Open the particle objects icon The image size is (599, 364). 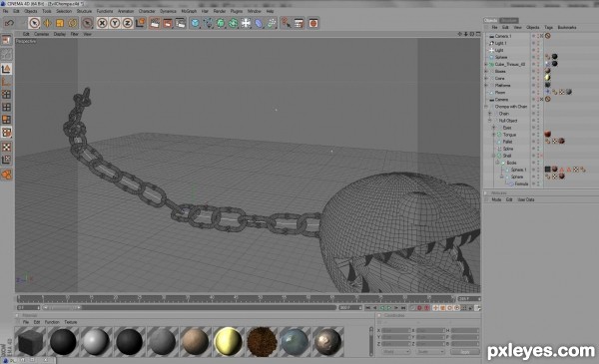pyautogui.click(x=272, y=23)
